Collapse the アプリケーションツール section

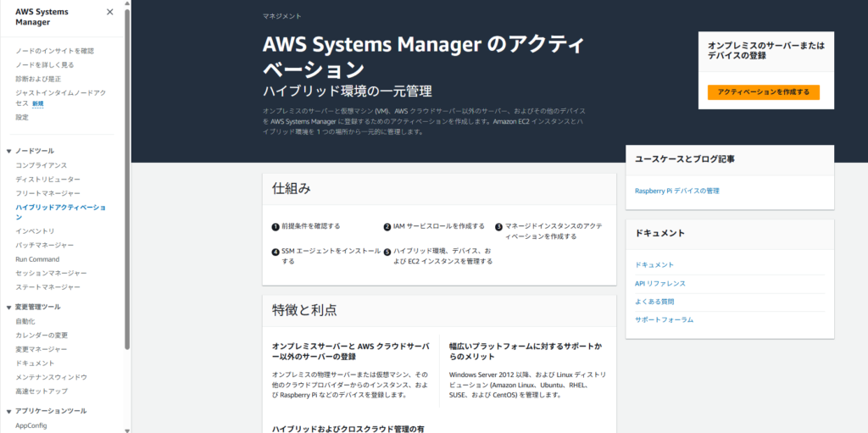coord(8,412)
